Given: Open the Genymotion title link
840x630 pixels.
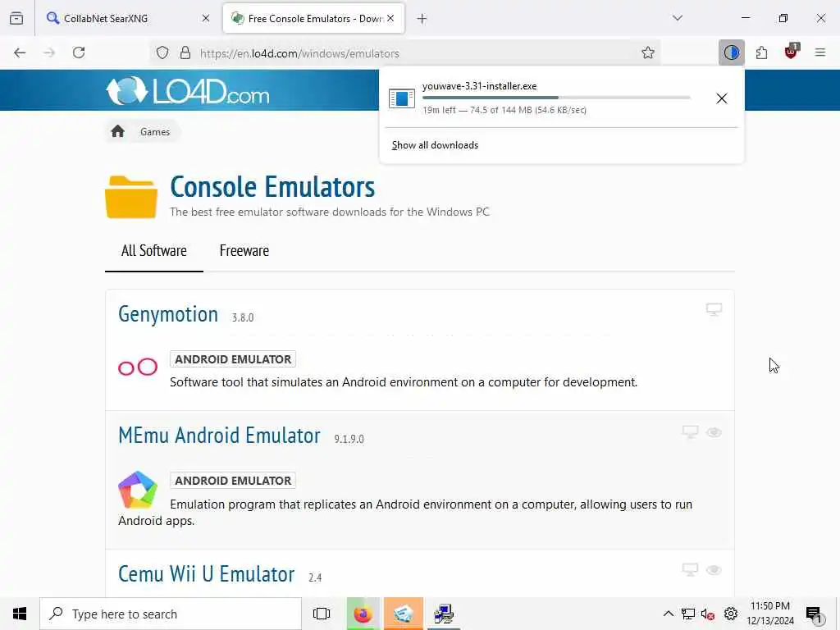Looking at the screenshot, I should [168, 314].
